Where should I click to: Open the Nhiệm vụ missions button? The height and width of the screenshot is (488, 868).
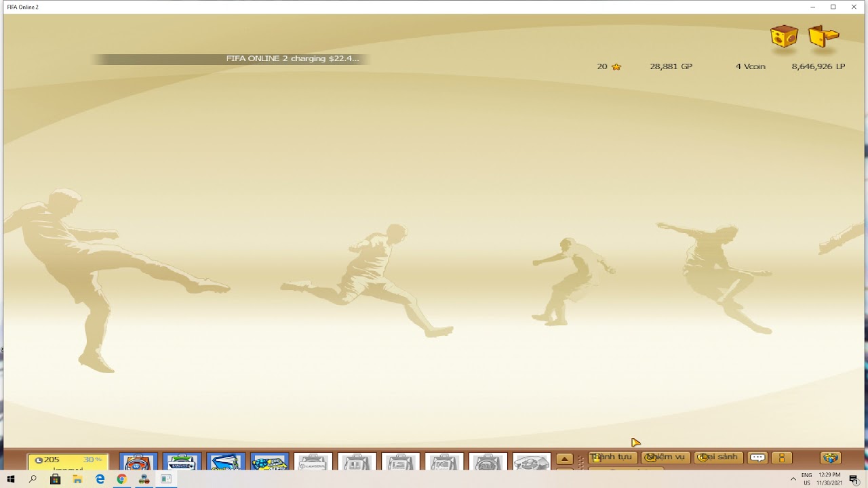click(x=665, y=457)
